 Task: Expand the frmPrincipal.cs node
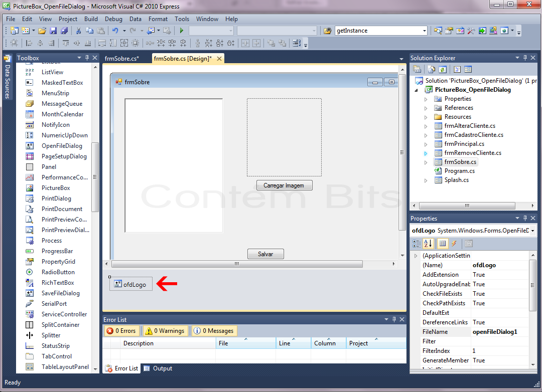coord(426,144)
